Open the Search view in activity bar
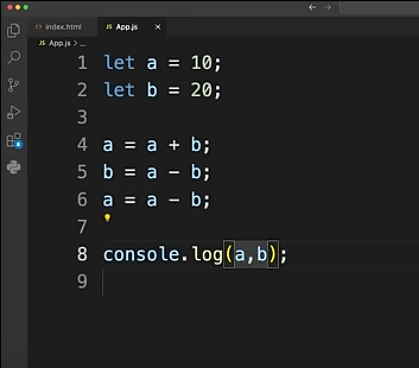419x368 pixels. [x=14, y=57]
